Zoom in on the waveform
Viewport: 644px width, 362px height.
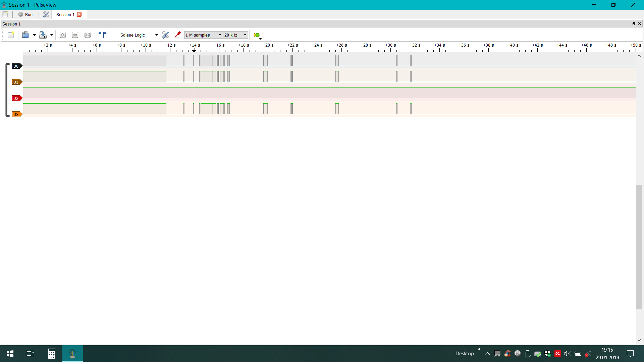[x=63, y=35]
